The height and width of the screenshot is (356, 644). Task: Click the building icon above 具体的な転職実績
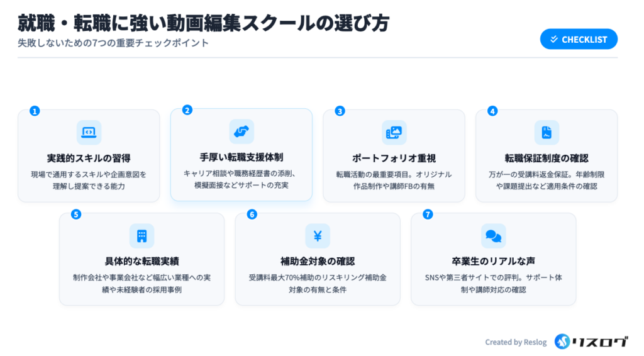click(x=142, y=236)
